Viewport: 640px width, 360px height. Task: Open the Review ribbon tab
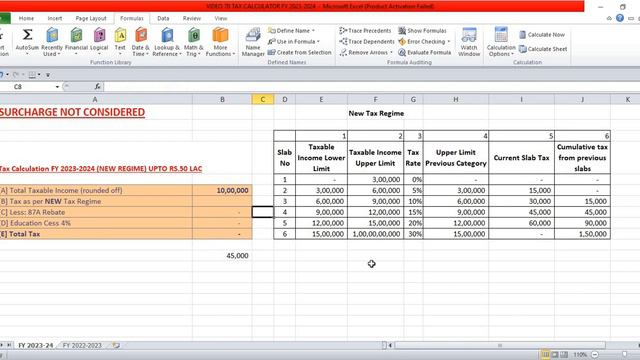(x=191, y=18)
